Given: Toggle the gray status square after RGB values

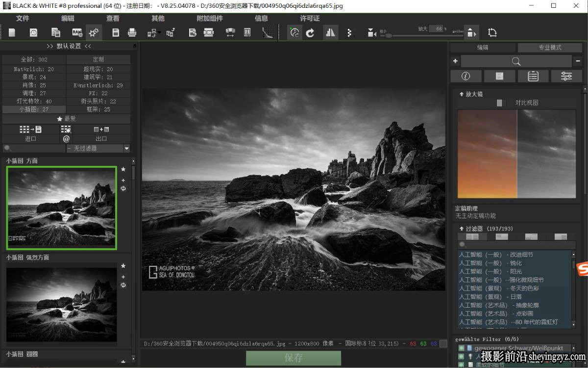Looking at the screenshot, I should (x=443, y=344).
